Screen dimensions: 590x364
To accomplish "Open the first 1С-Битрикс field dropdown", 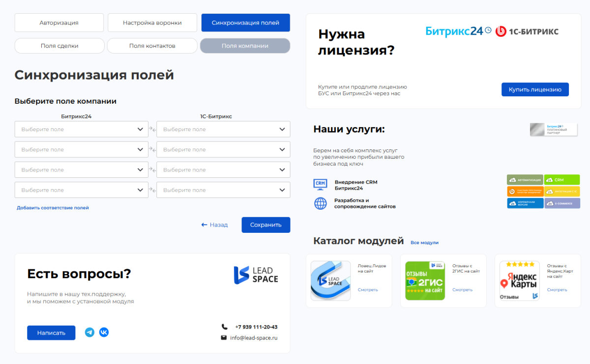I will [x=223, y=129].
